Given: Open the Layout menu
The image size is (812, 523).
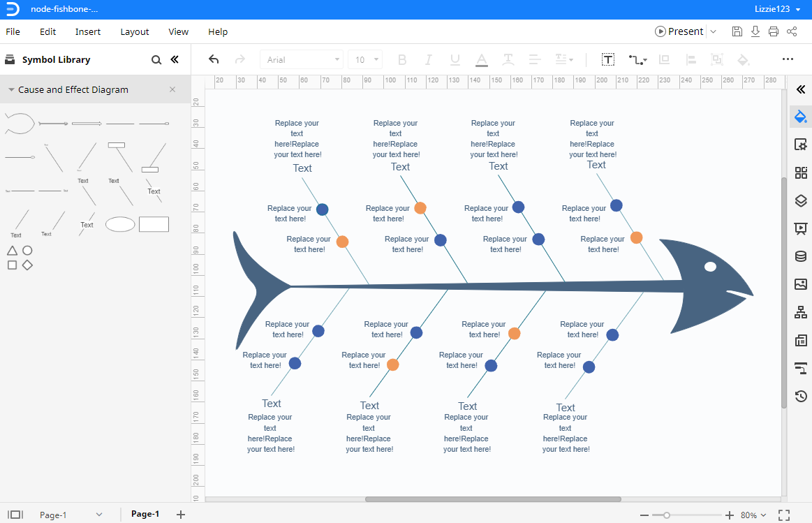Looking at the screenshot, I should click(x=134, y=31).
